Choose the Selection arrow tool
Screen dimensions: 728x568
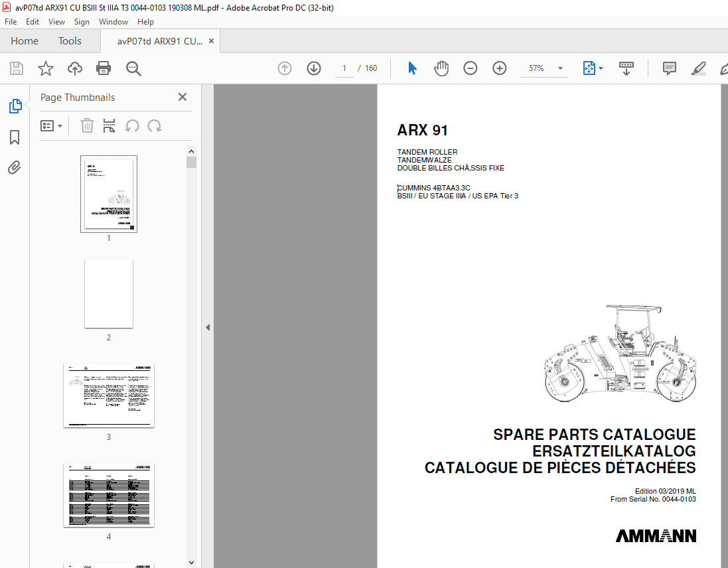click(412, 69)
